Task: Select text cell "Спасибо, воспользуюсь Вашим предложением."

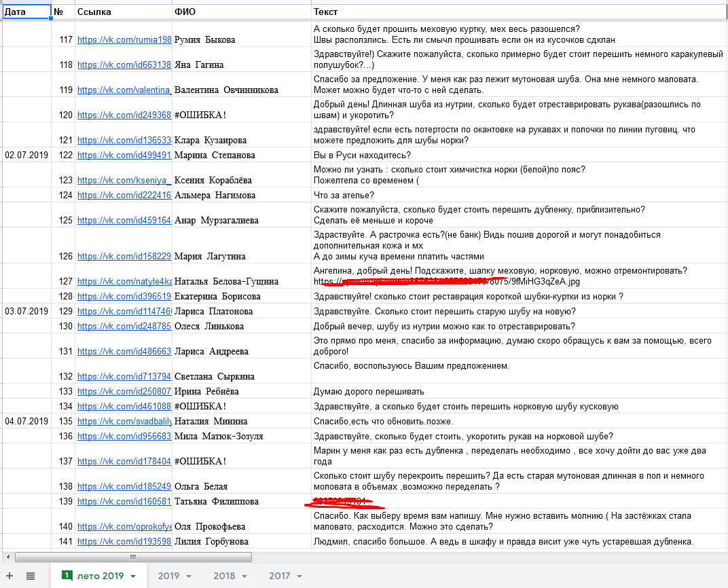Action: tap(519, 371)
